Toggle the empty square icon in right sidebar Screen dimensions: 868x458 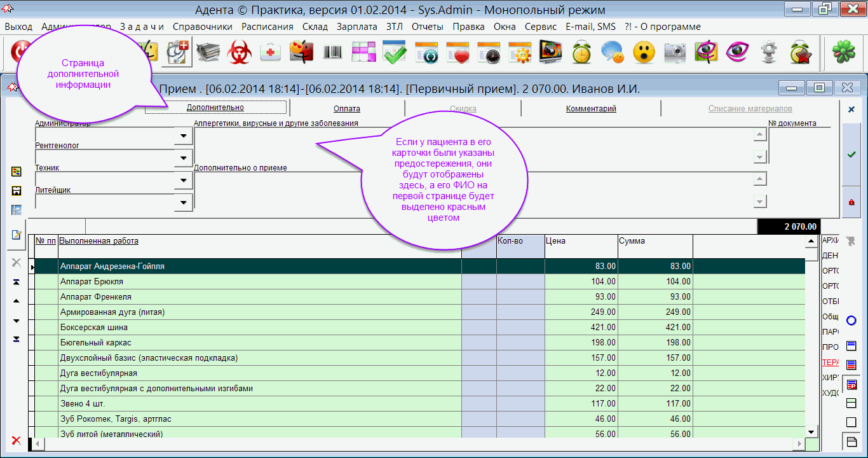tap(851, 422)
